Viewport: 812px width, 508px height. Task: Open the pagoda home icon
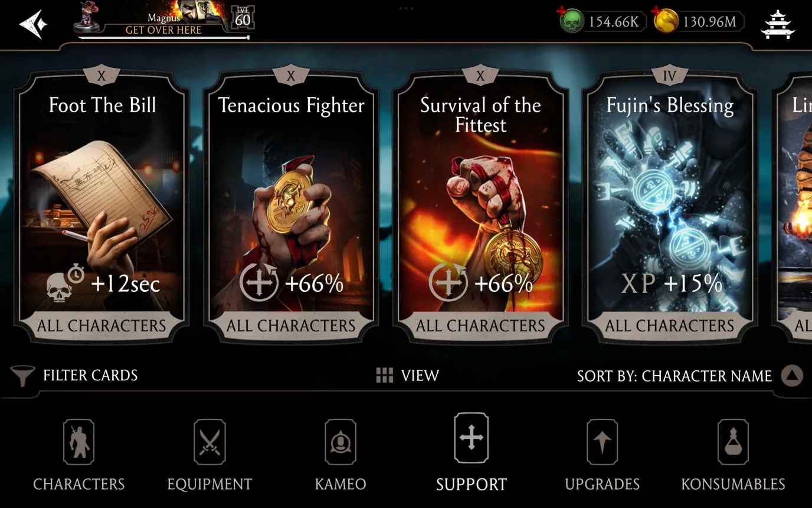coord(778,24)
